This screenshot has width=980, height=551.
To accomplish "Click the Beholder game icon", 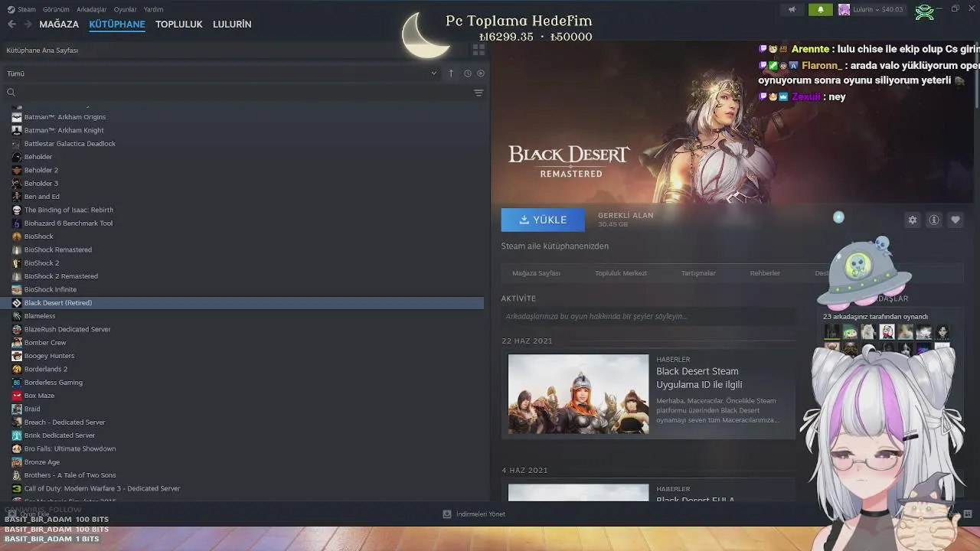I will 17,157.
